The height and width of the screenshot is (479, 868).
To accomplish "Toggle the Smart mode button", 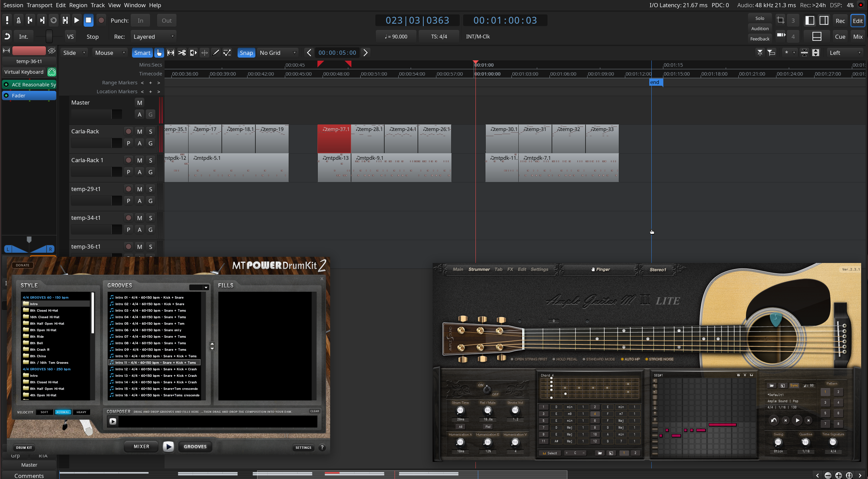I will tap(142, 53).
